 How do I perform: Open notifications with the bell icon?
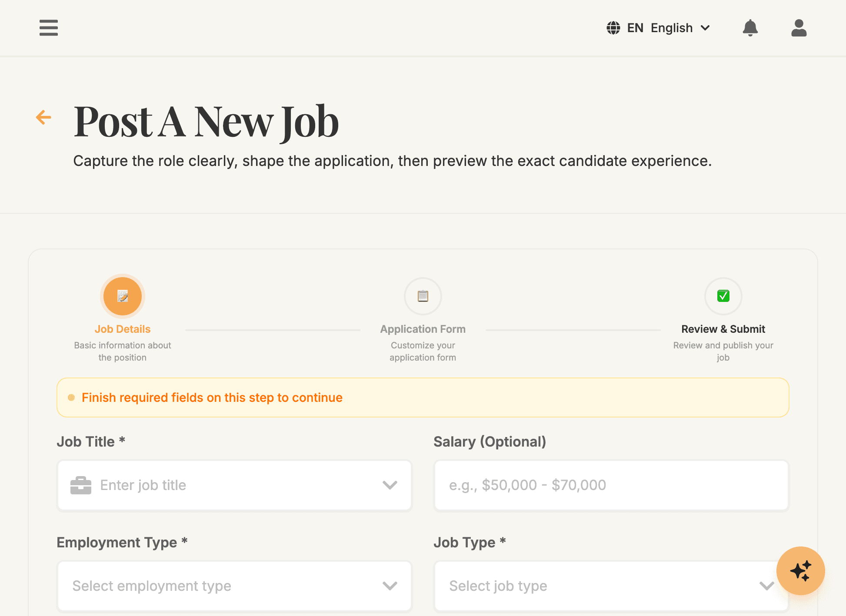pyautogui.click(x=750, y=28)
